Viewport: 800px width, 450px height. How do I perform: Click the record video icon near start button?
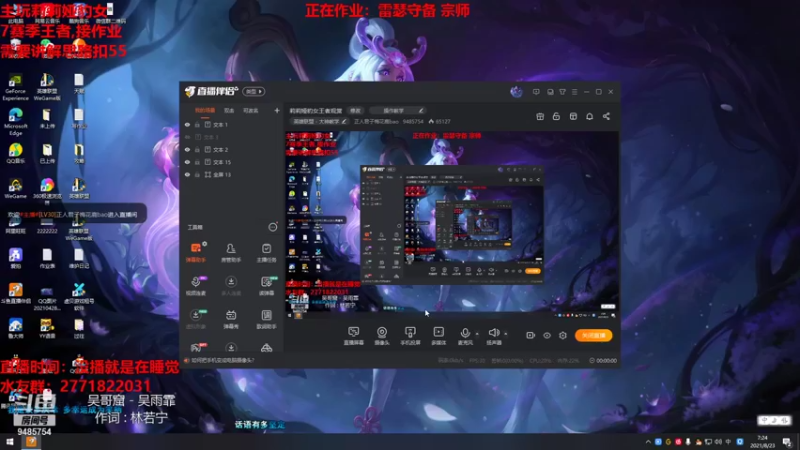pyautogui.click(x=530, y=335)
